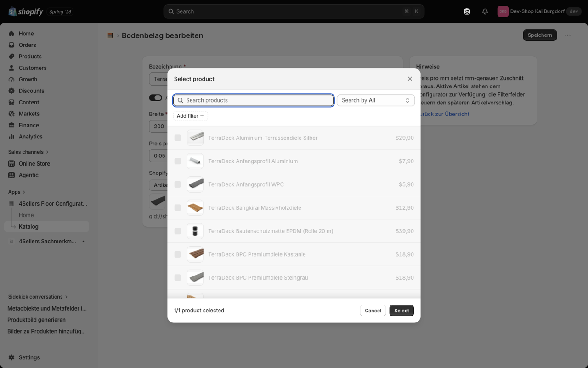Check TerraDeck Anfangsprofil WPC checkbox
Screen dimensions: 588x368
click(x=178, y=184)
